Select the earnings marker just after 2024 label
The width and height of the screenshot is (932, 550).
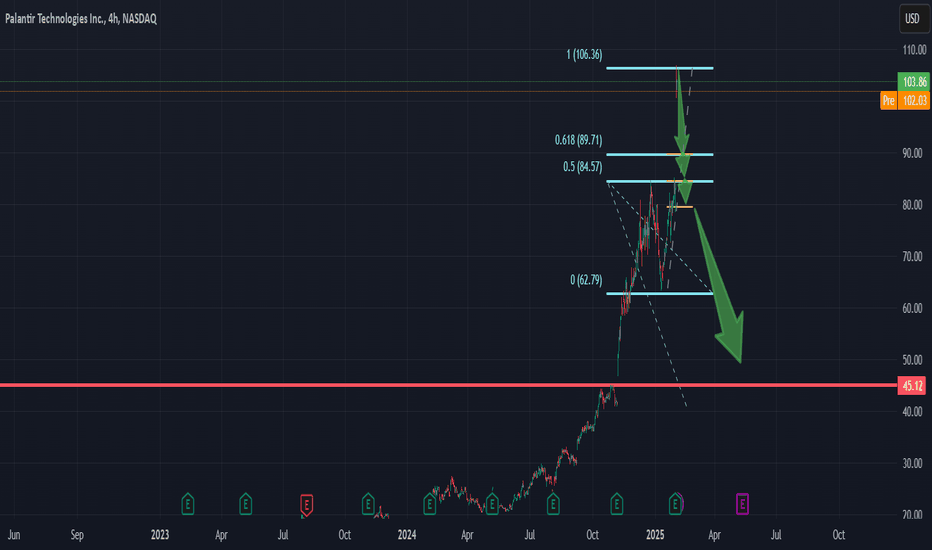(429, 504)
